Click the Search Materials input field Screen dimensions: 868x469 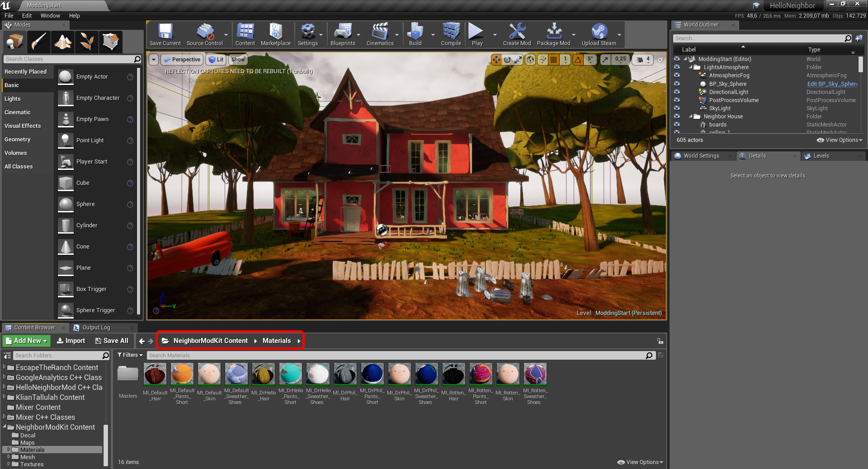pos(401,356)
